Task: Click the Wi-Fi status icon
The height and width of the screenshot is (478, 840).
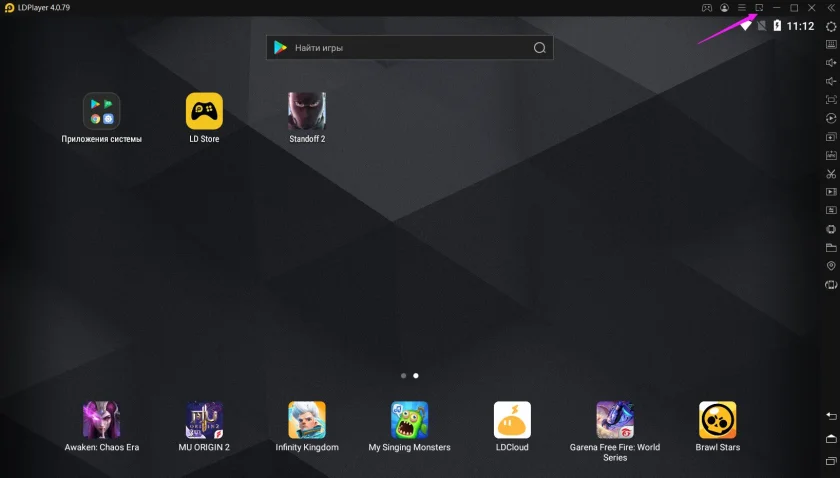Action: click(746, 26)
